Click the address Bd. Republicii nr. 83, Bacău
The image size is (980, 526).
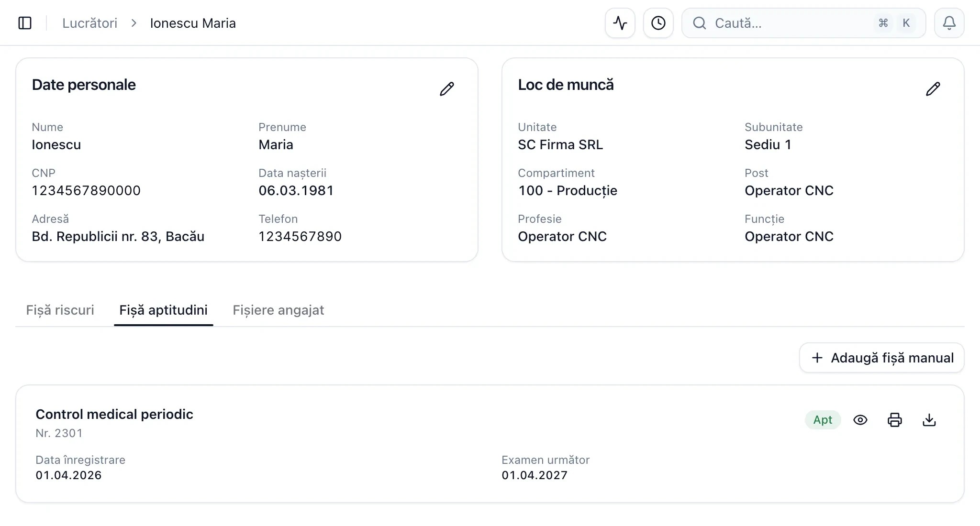coord(118,236)
